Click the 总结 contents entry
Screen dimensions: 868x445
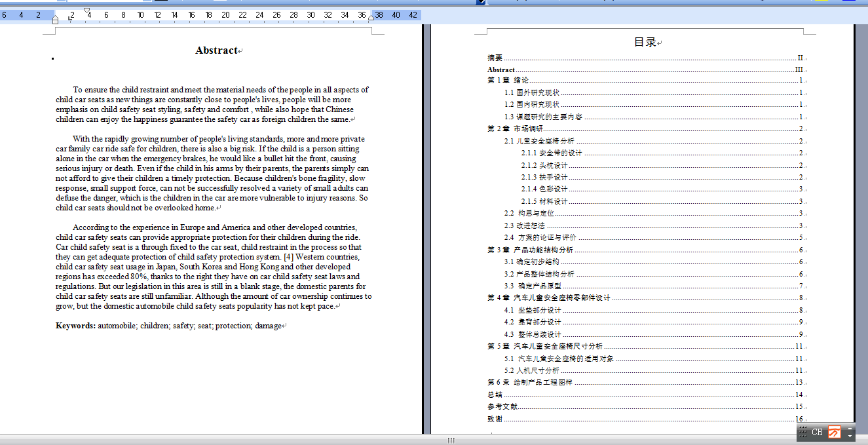(647, 395)
